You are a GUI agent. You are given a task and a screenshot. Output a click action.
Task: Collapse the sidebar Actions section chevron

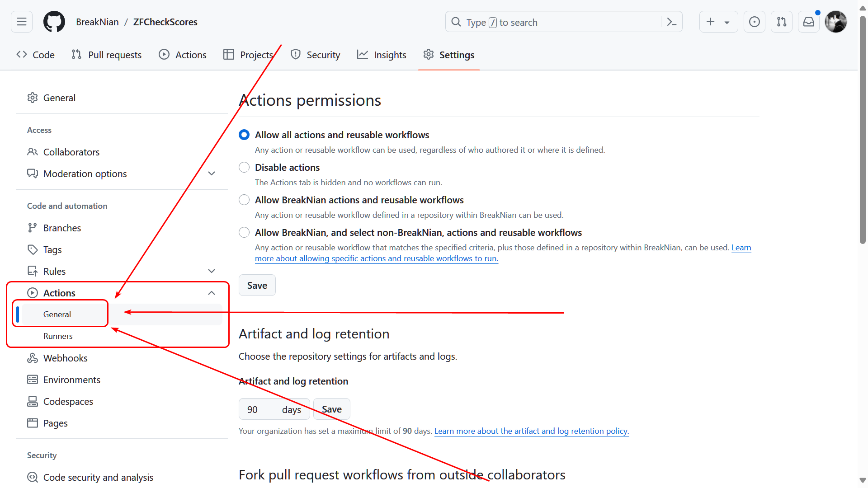click(x=212, y=293)
